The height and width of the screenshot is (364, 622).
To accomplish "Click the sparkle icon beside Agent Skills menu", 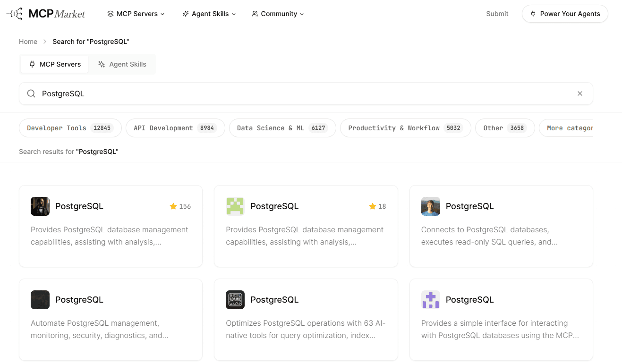I will click(185, 14).
